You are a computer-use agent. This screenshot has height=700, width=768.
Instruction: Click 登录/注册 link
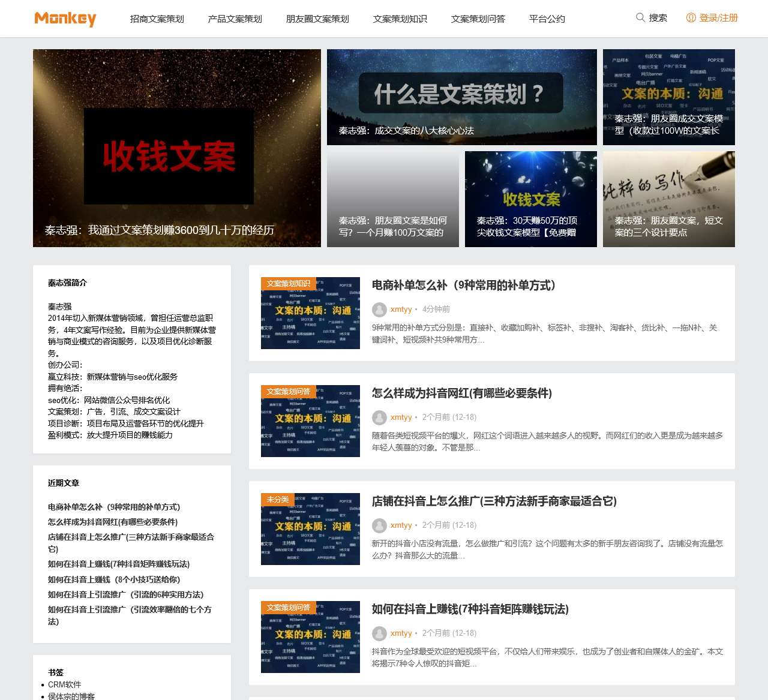coord(719,18)
